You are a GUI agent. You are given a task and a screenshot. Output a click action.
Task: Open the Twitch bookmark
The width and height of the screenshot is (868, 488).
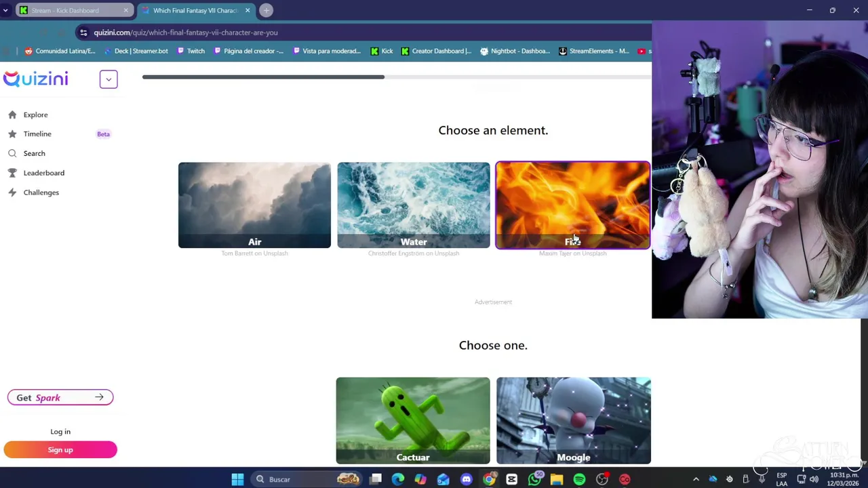(191, 51)
